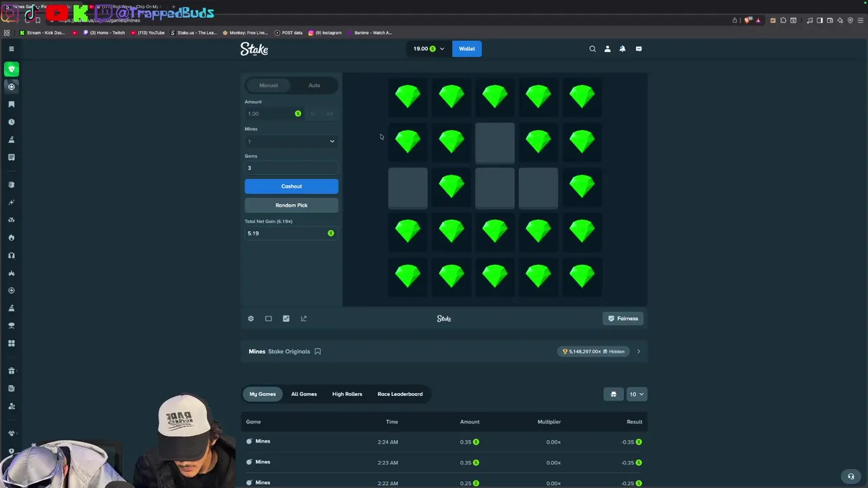Reveal the hidden tile in second row
Viewport: 868px width, 488px height.
(495, 143)
